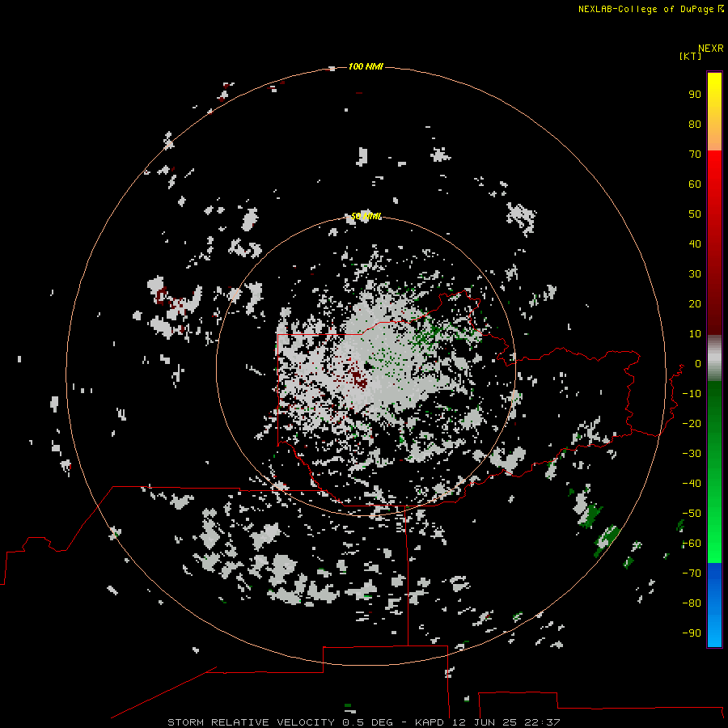Click the 60 value on the velocity scale

tap(695, 184)
